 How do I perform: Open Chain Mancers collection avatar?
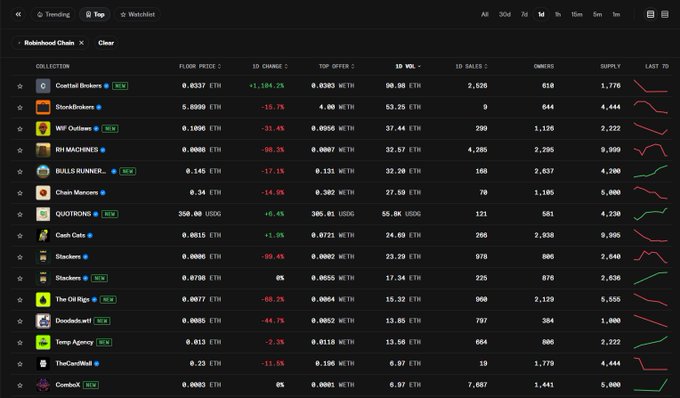click(x=43, y=192)
